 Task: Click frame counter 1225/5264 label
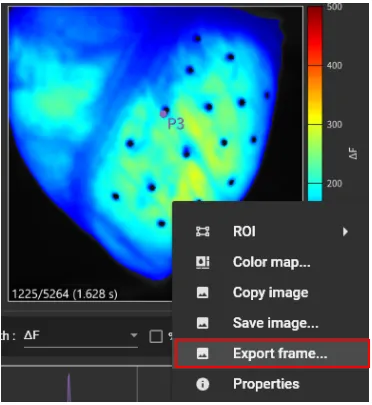pos(65,294)
